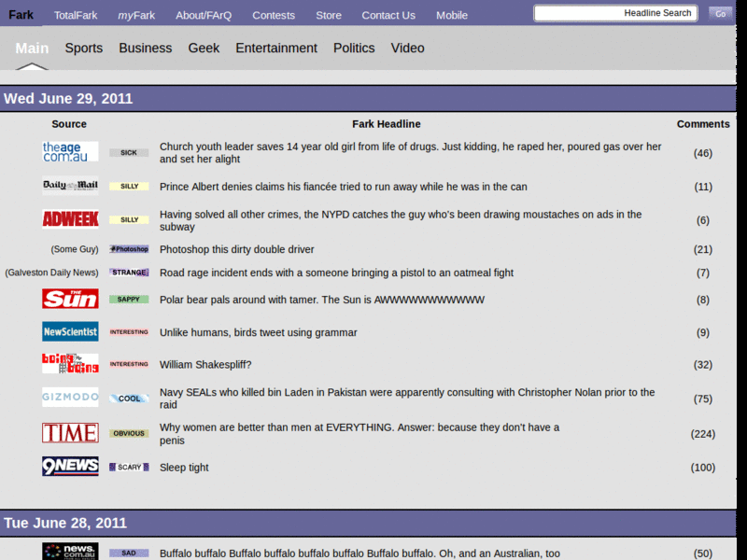Open the 9NEWS source logo
The width and height of the screenshot is (747, 560).
(70, 466)
